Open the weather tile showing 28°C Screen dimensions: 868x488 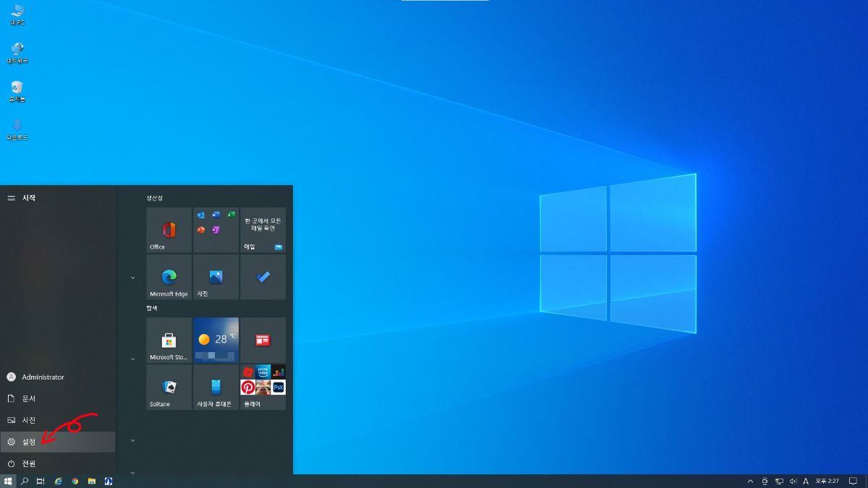pyautogui.click(x=216, y=340)
